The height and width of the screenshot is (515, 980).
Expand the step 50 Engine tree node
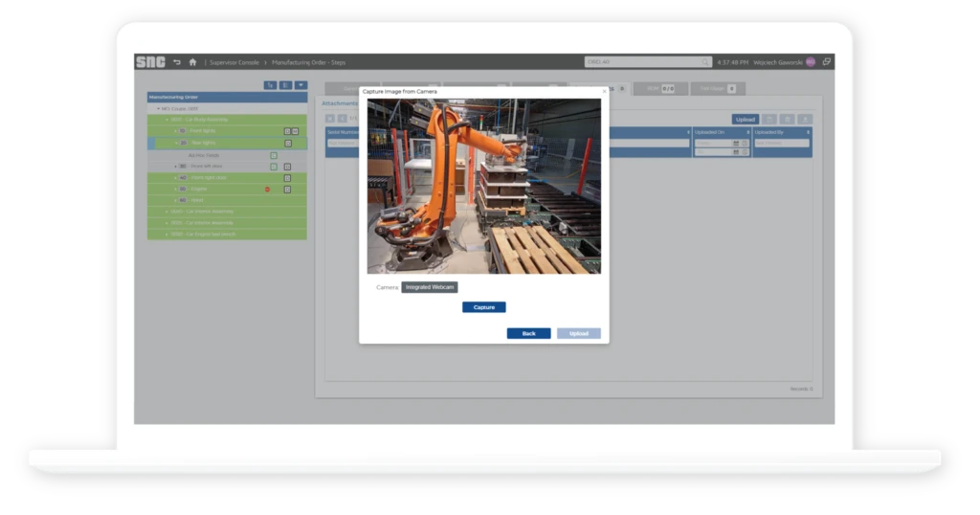coord(176,190)
